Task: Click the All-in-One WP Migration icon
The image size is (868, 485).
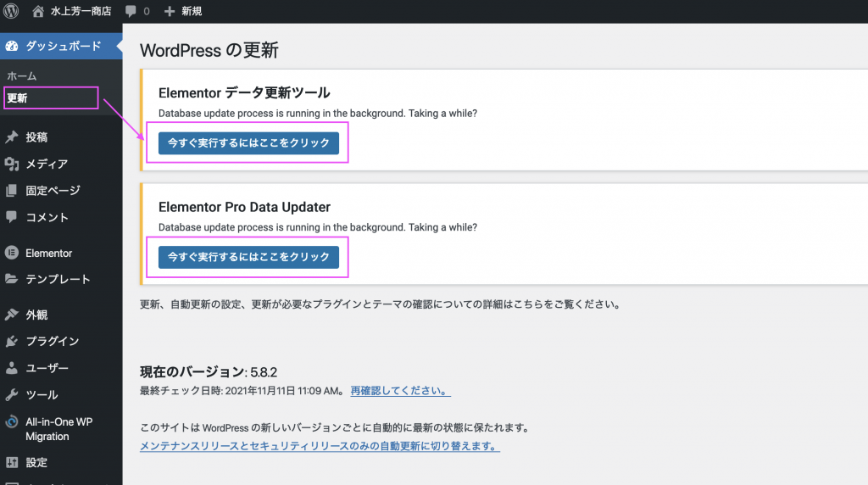Action: click(12, 422)
